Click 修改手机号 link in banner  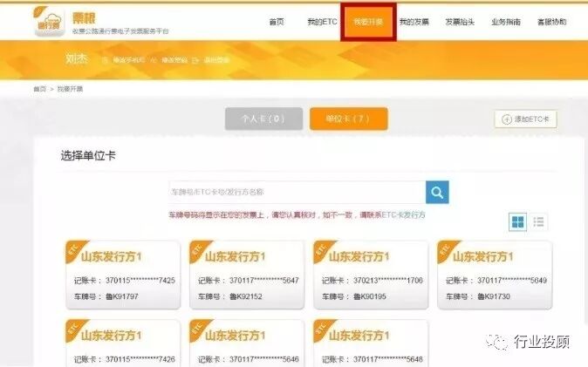(x=128, y=60)
